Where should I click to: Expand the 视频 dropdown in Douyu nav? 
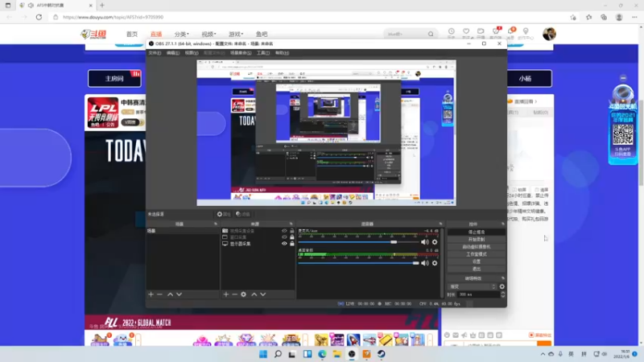[x=208, y=34]
